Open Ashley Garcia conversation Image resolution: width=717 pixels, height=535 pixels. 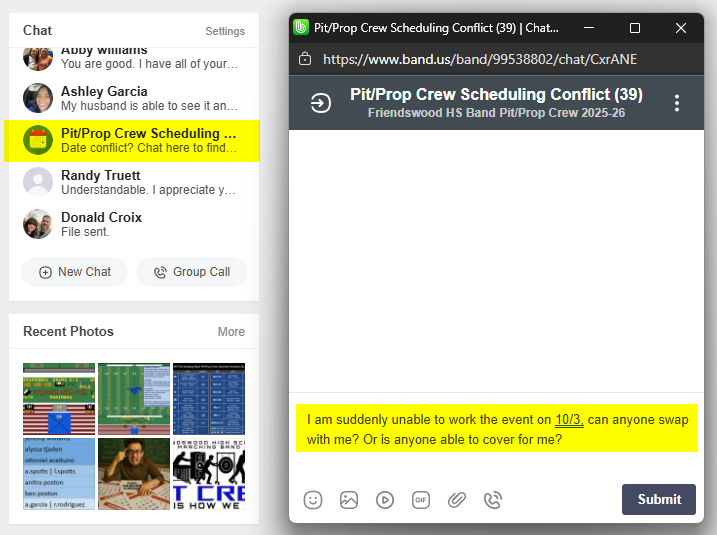(134, 98)
